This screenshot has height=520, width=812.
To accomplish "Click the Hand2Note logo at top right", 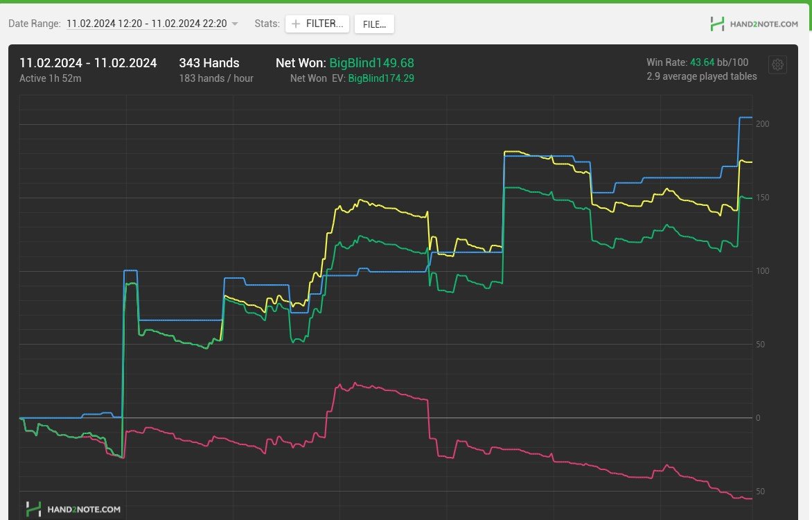I will click(x=754, y=24).
